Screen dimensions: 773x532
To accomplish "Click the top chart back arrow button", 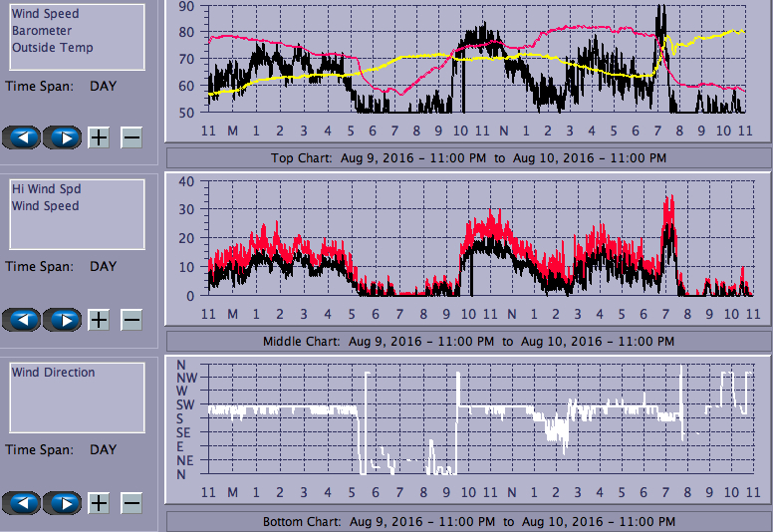I will tap(21, 137).
